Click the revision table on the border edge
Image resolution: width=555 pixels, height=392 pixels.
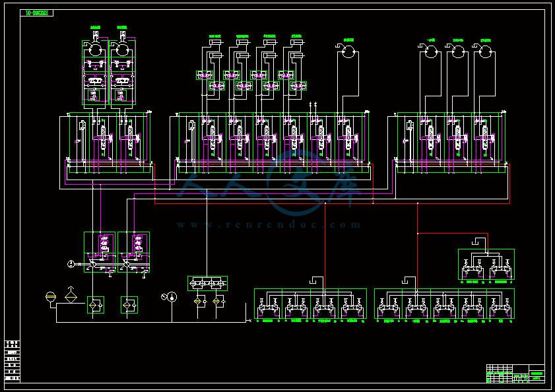[13, 361]
